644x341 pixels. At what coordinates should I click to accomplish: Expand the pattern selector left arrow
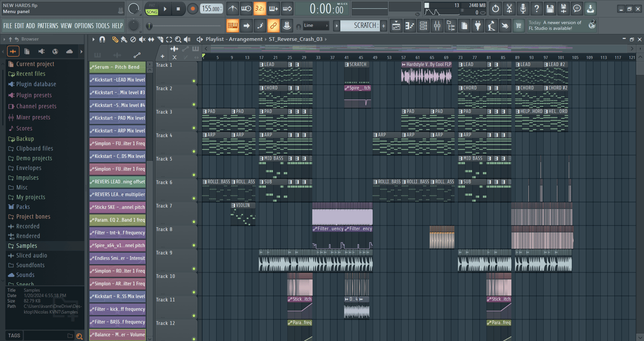coord(337,26)
